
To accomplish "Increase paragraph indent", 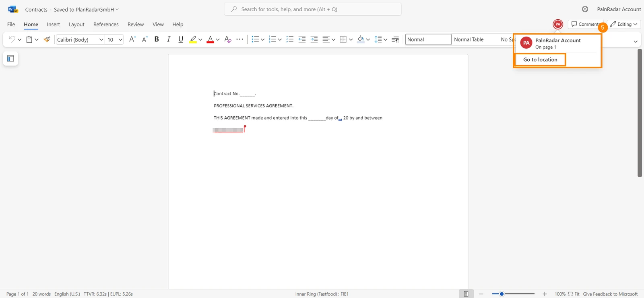I will pos(314,39).
